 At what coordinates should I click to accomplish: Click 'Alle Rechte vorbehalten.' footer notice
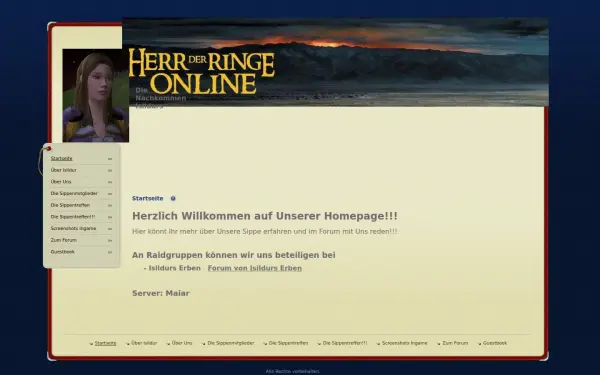coord(292,371)
